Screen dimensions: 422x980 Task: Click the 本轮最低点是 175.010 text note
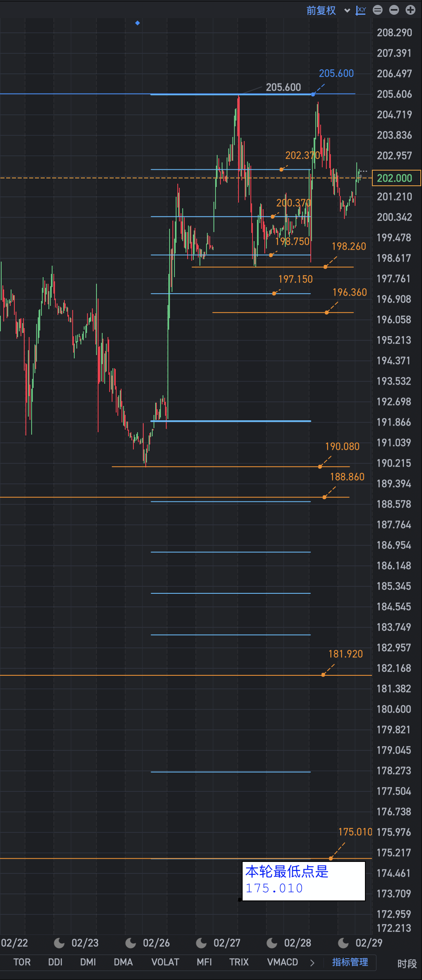pos(304,881)
